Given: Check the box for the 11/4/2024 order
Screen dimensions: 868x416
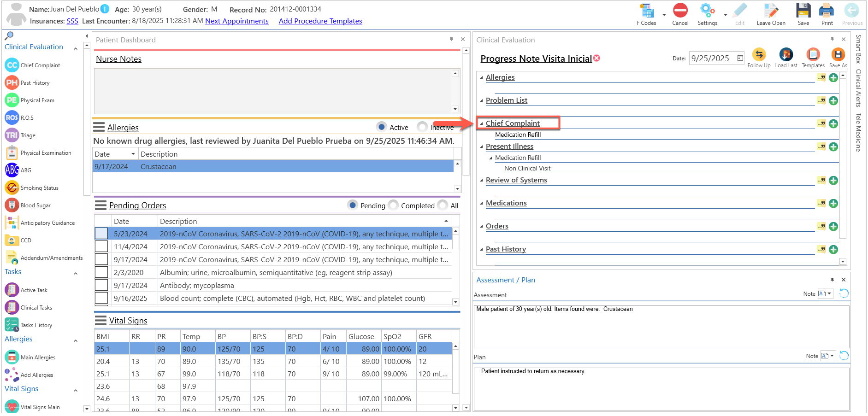Looking at the screenshot, I should pyautogui.click(x=101, y=246).
